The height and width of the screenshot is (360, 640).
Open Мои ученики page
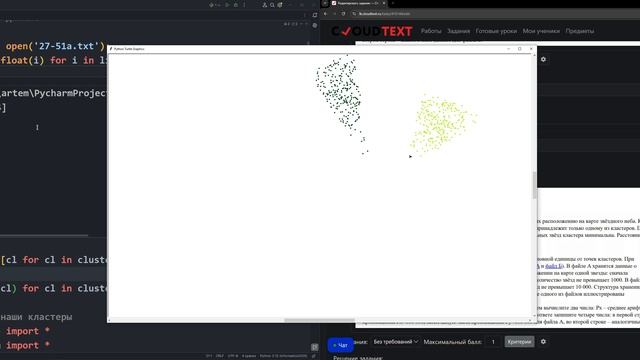click(541, 31)
